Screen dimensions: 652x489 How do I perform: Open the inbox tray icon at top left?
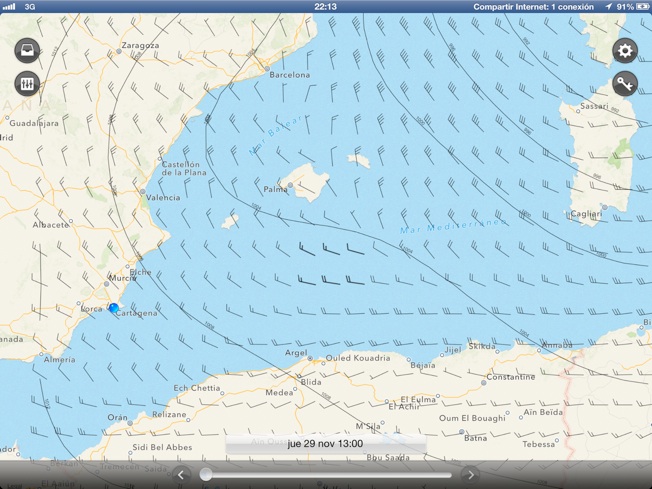point(27,50)
